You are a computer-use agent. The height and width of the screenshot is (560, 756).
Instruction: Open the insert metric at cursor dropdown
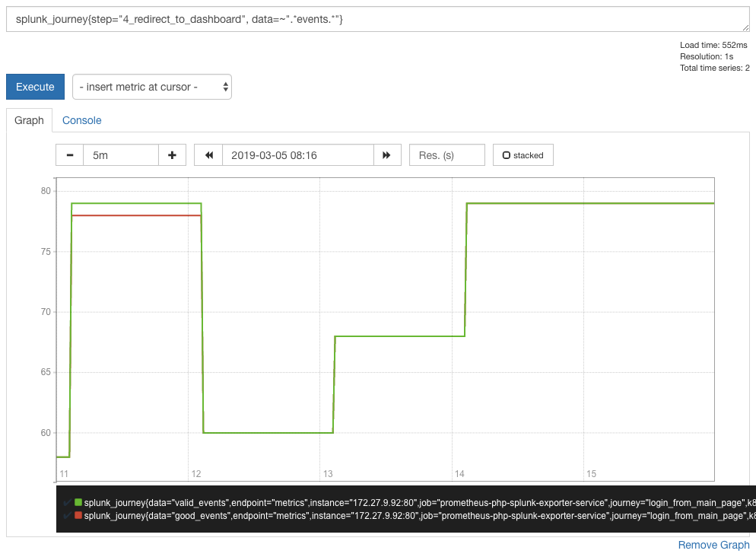pyautogui.click(x=152, y=87)
